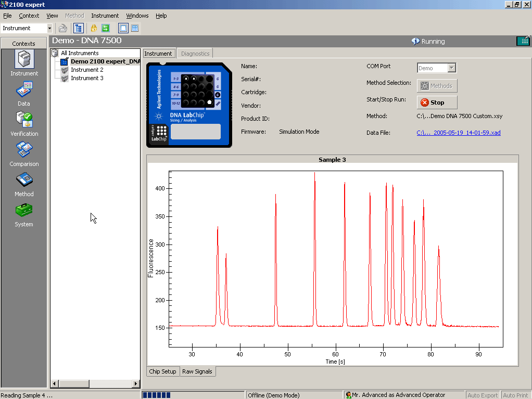Click the tree panel scroll left arrow
Image resolution: width=532 pixels, height=399 pixels.
coord(55,383)
